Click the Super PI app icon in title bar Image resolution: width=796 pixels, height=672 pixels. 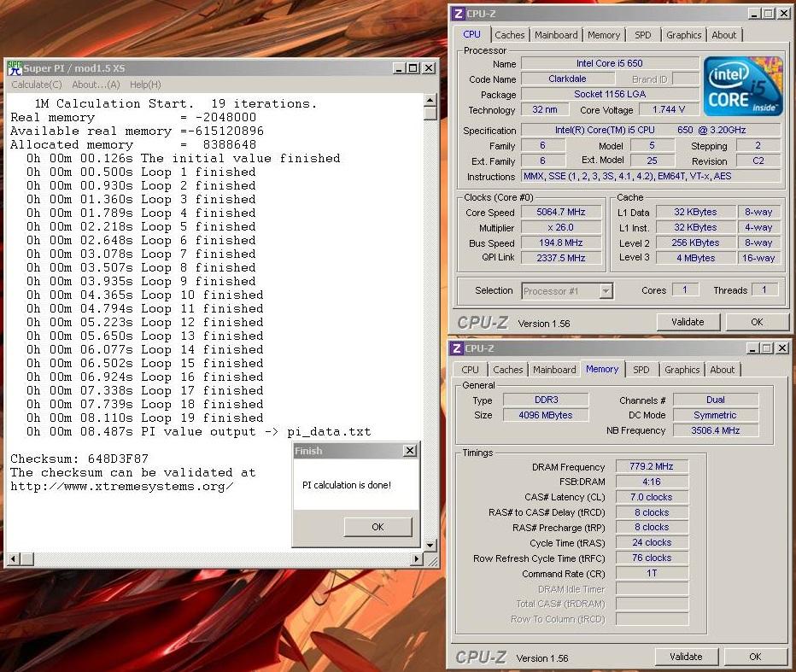(15, 68)
